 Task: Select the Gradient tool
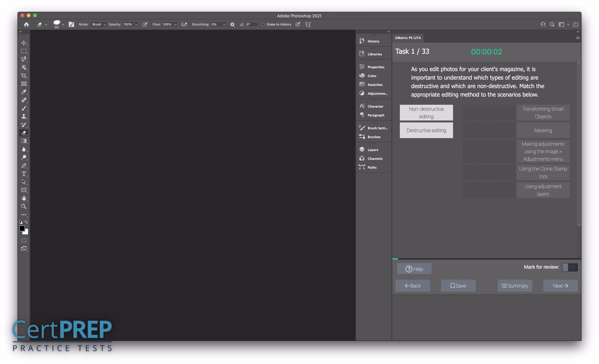pyautogui.click(x=24, y=141)
